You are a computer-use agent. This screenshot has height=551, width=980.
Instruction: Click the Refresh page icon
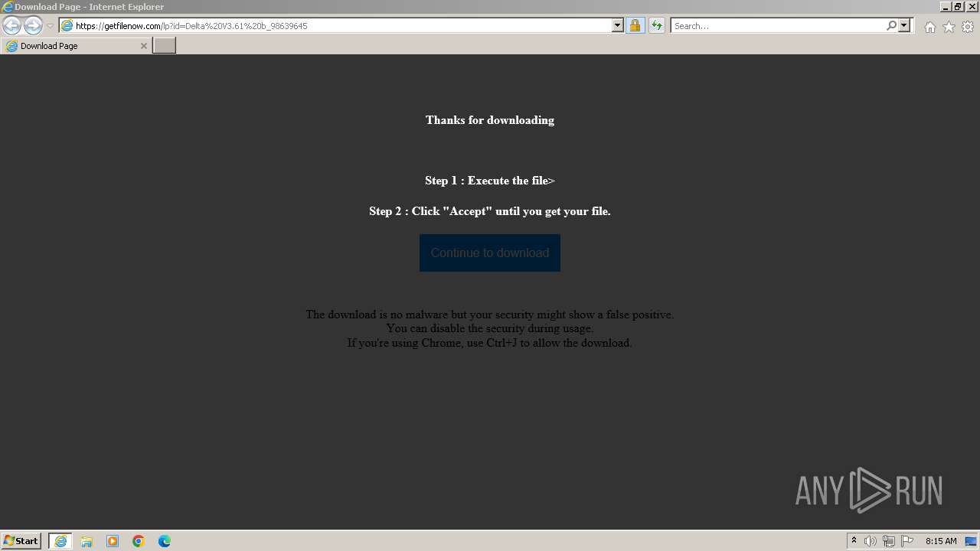[656, 26]
